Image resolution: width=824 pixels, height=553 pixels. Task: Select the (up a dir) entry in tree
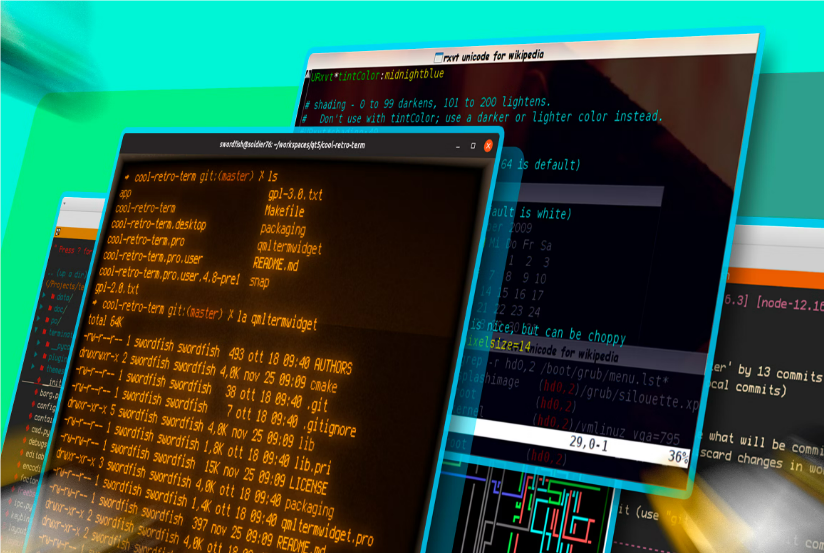pos(67,274)
